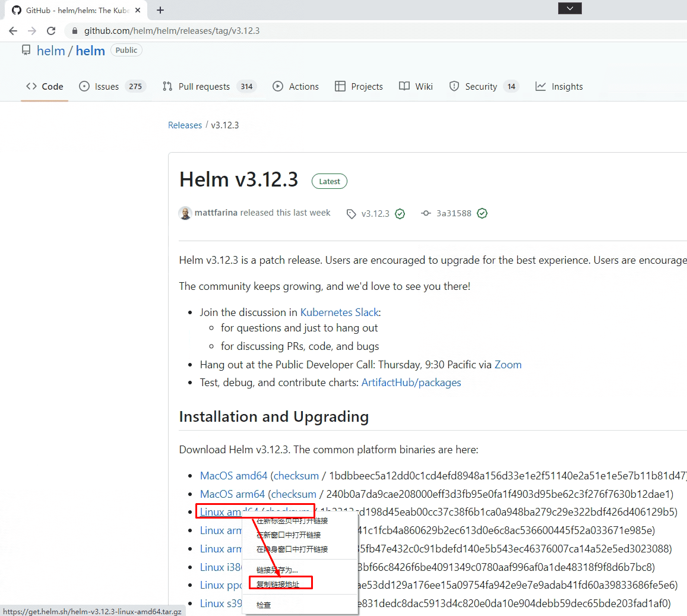Open the mattfarina author link

coord(216,213)
